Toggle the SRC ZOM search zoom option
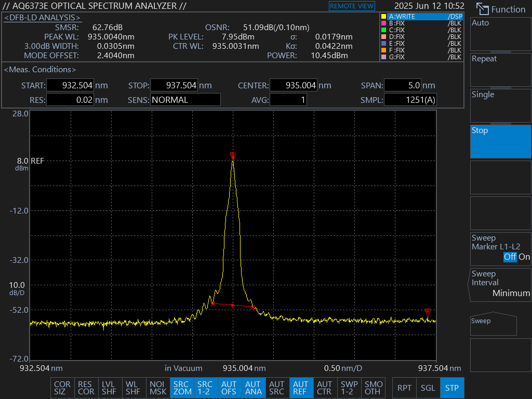The height and width of the screenshot is (399, 532). 182,388
